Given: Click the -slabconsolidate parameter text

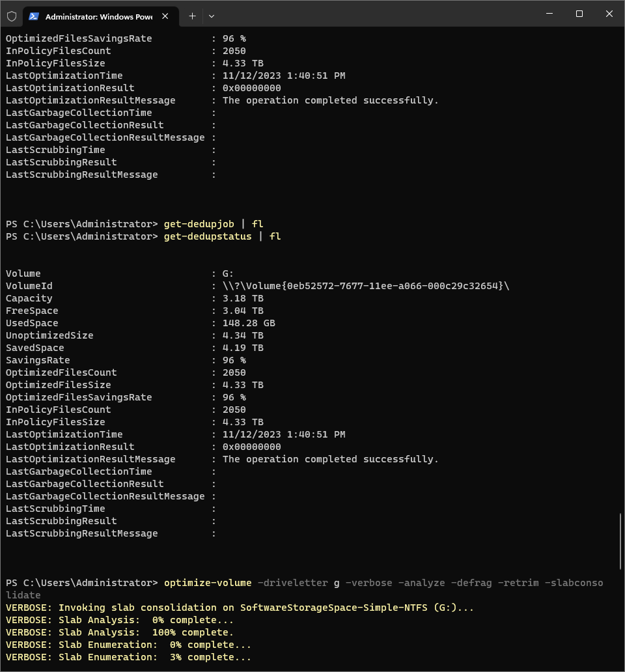Looking at the screenshot, I should click(x=575, y=583).
